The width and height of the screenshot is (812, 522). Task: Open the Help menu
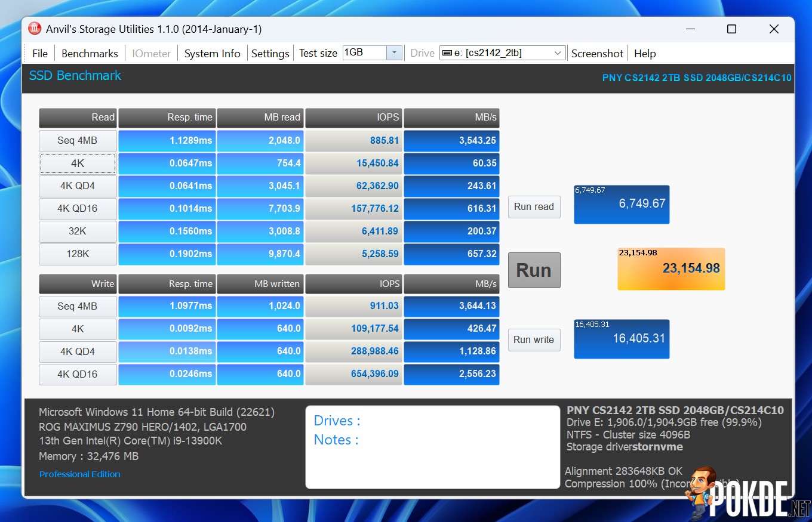[x=645, y=53]
